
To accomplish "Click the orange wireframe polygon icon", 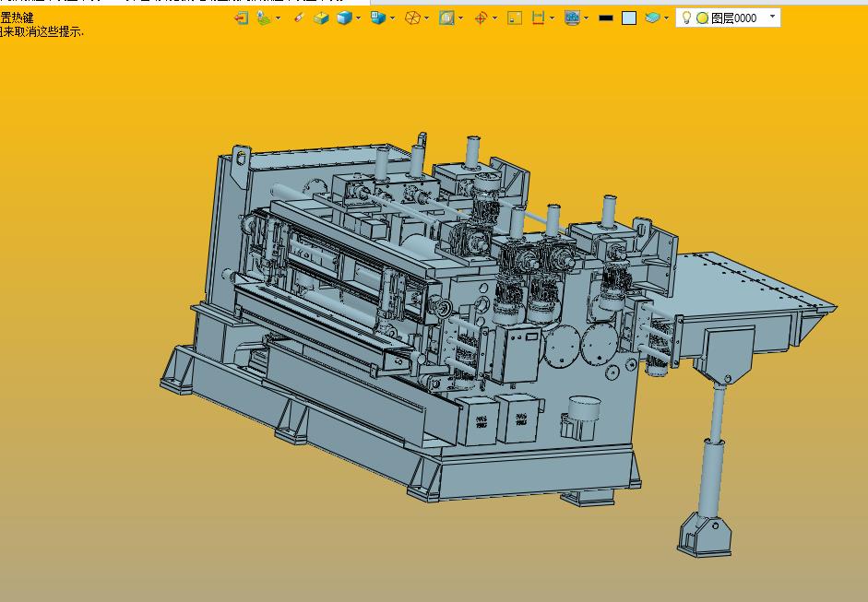I will (x=412, y=18).
